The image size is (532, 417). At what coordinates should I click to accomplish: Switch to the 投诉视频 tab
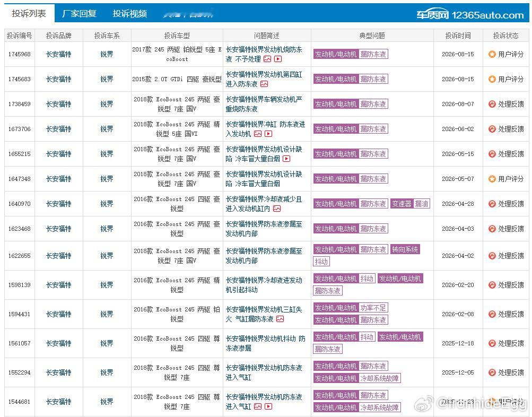(129, 14)
